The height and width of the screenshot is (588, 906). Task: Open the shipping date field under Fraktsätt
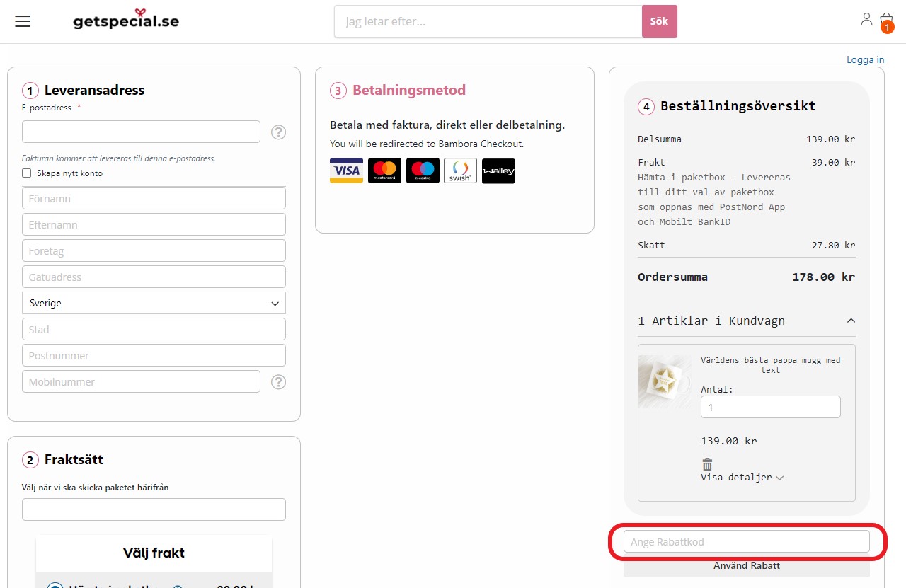pyautogui.click(x=154, y=509)
